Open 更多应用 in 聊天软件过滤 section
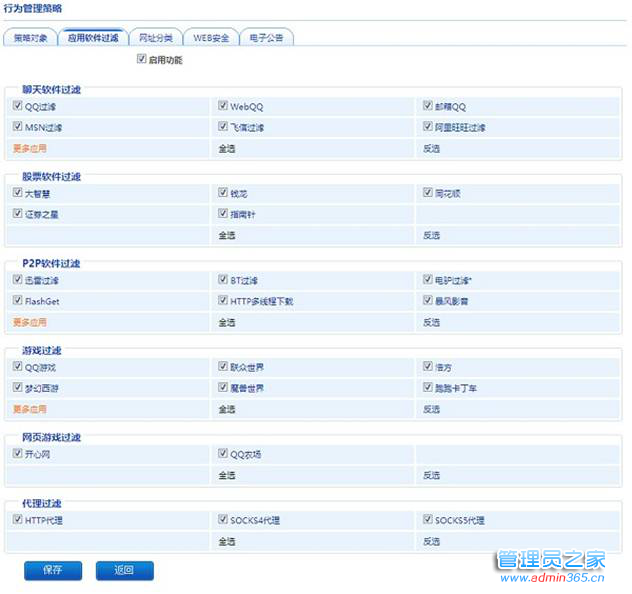The image size is (632, 594). [30, 148]
